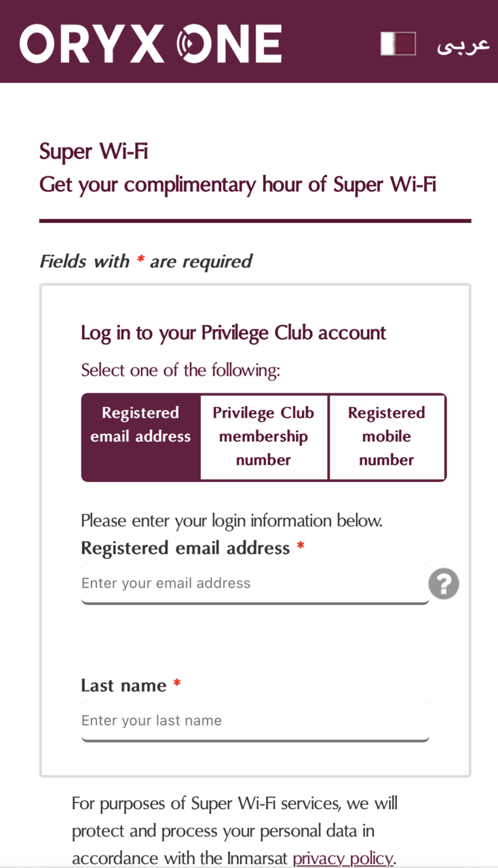Click the Oryx One logo
This screenshot has height=868, width=498.
150,43
